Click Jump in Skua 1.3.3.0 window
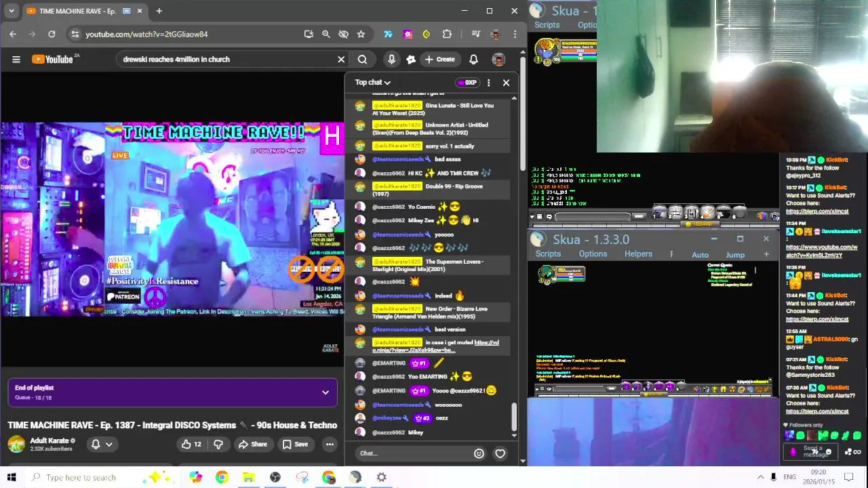Image resolution: width=868 pixels, height=488 pixels. click(735, 255)
